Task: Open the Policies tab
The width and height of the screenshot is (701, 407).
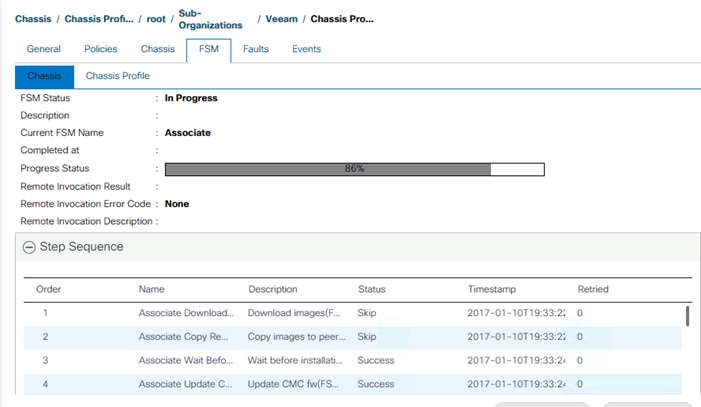Action: 101,49
